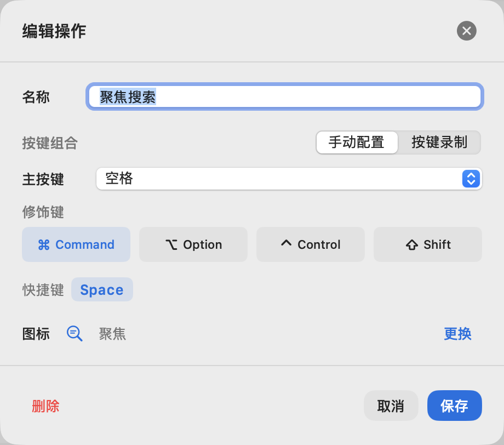
Task: Click the blue dropdown arrows for 主按键
Action: click(471, 179)
